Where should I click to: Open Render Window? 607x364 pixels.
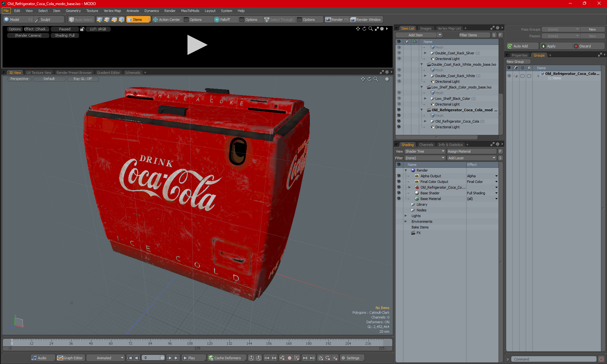(x=366, y=20)
